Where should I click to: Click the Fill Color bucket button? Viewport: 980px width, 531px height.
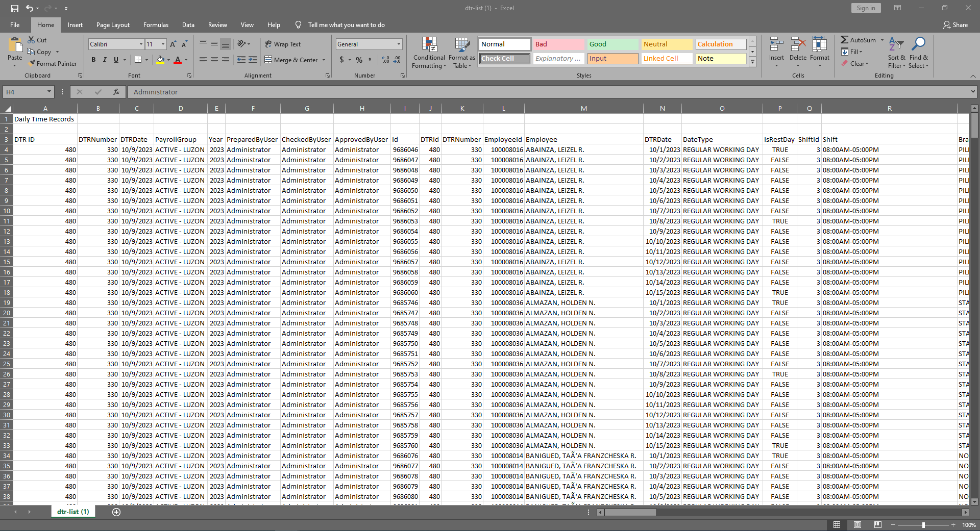point(160,60)
